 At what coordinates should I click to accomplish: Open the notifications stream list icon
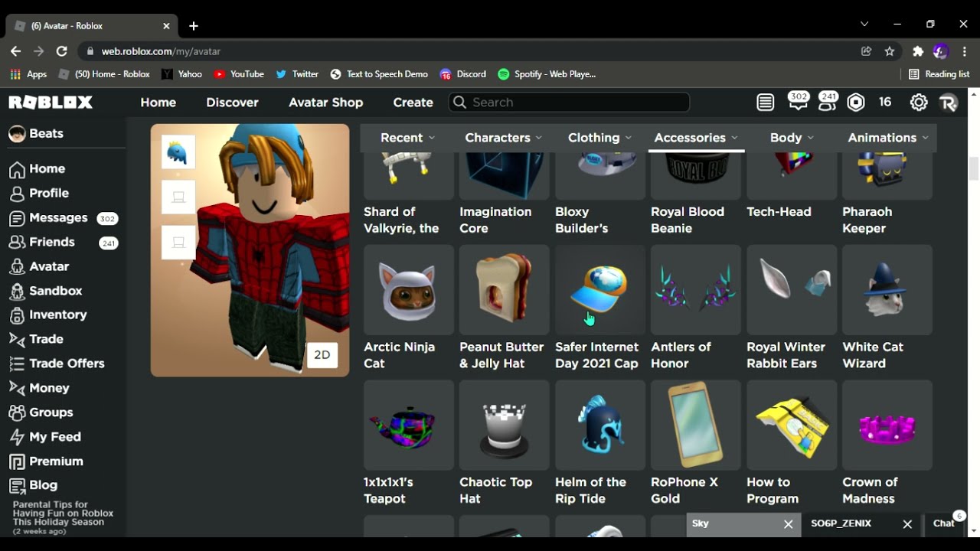(766, 103)
